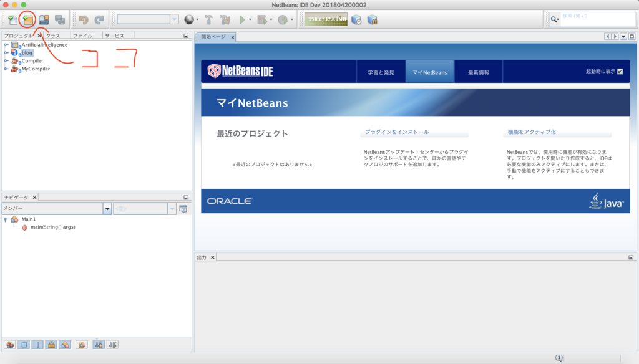Select the マイNetBeans tab
639x364 pixels.
point(430,72)
